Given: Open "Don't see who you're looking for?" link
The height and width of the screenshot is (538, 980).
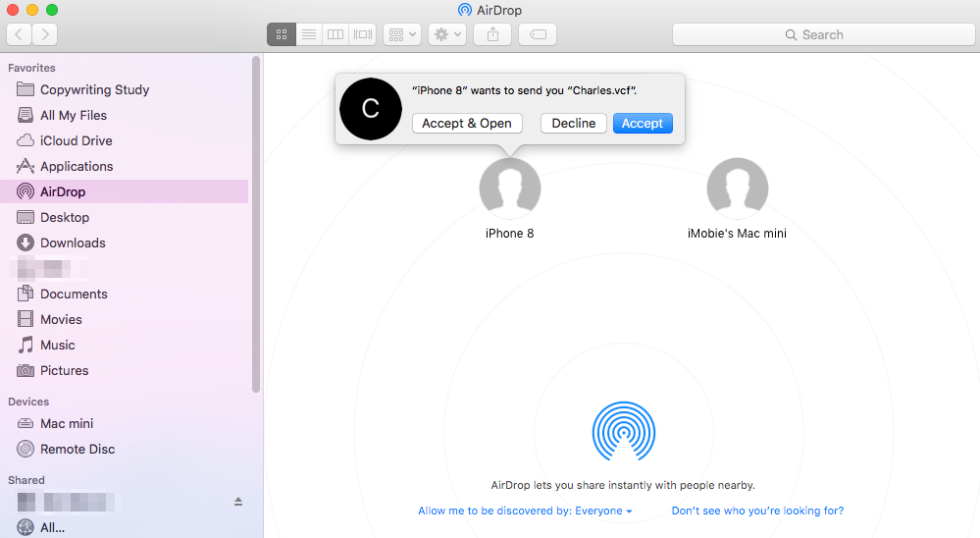Looking at the screenshot, I should (757, 511).
